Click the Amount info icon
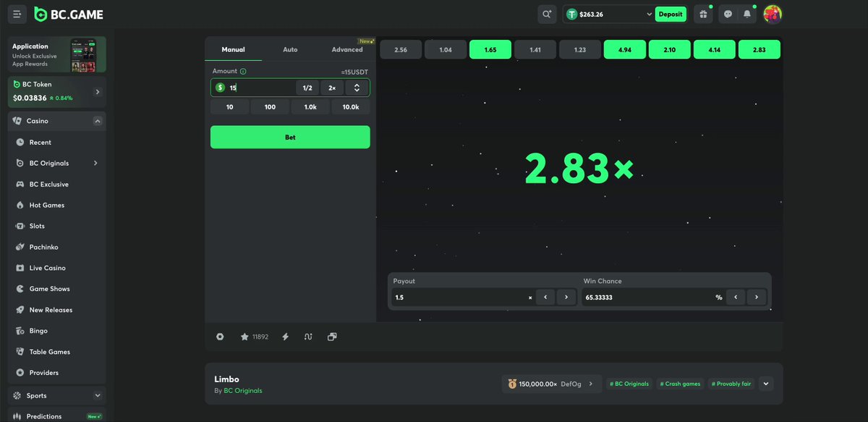This screenshot has width=868, height=422. (x=243, y=71)
